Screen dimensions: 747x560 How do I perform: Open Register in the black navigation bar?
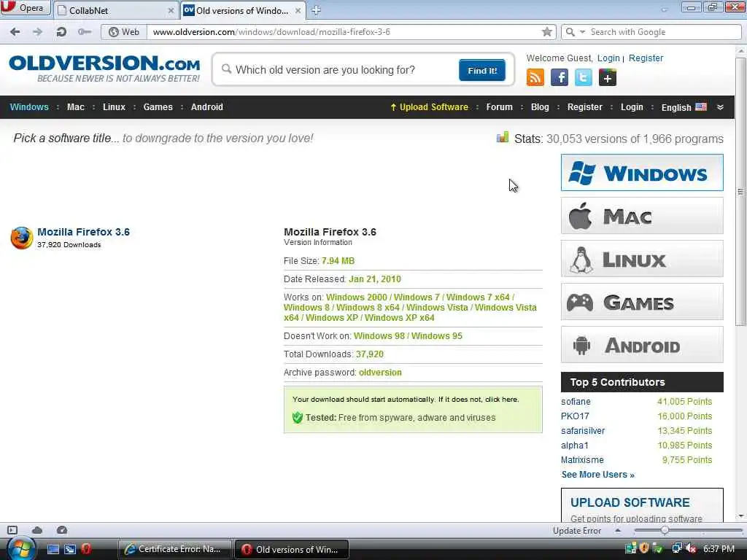tap(584, 107)
